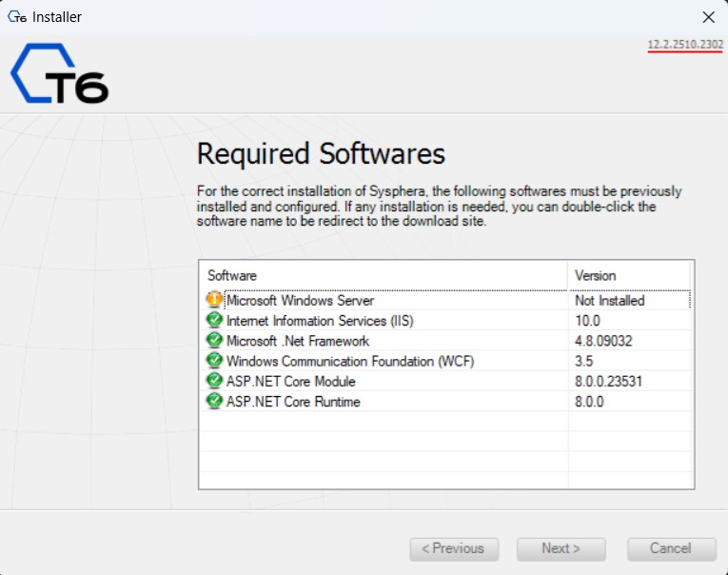This screenshot has height=575, width=728.
Task: Select Windows Communication Foundation (WCF) entry
Action: pyautogui.click(x=350, y=362)
